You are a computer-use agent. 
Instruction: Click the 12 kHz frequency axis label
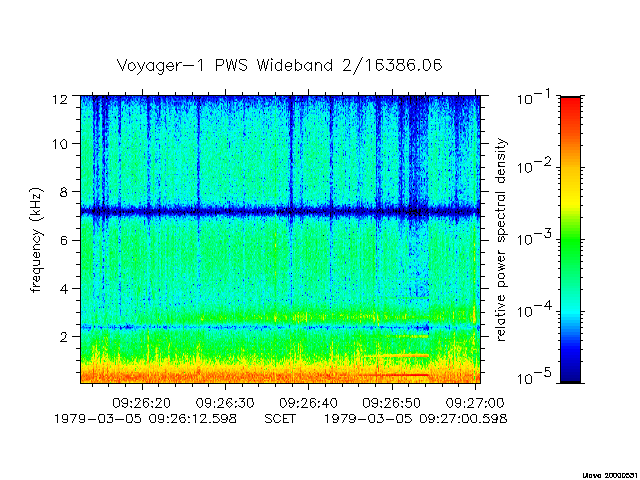tap(60, 99)
